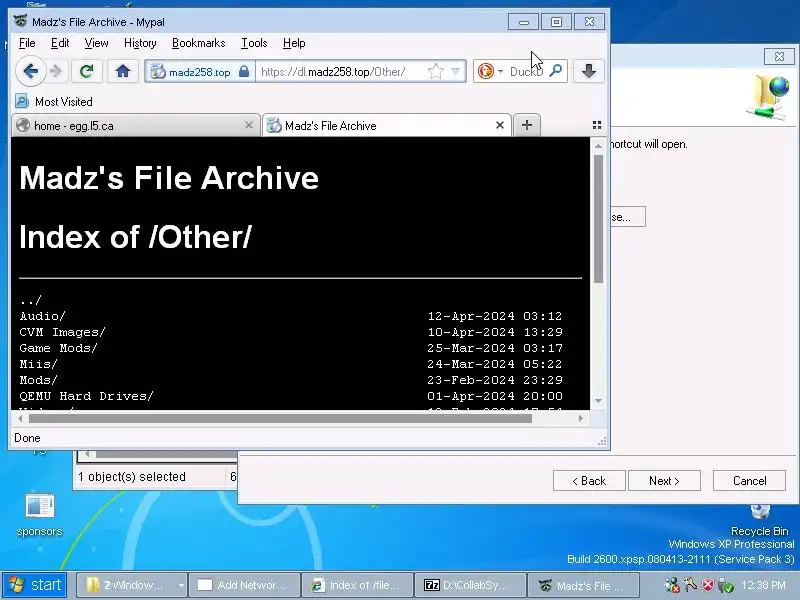Click the Madz's File taskbar button
The height and width of the screenshot is (600, 800).
coord(583,585)
